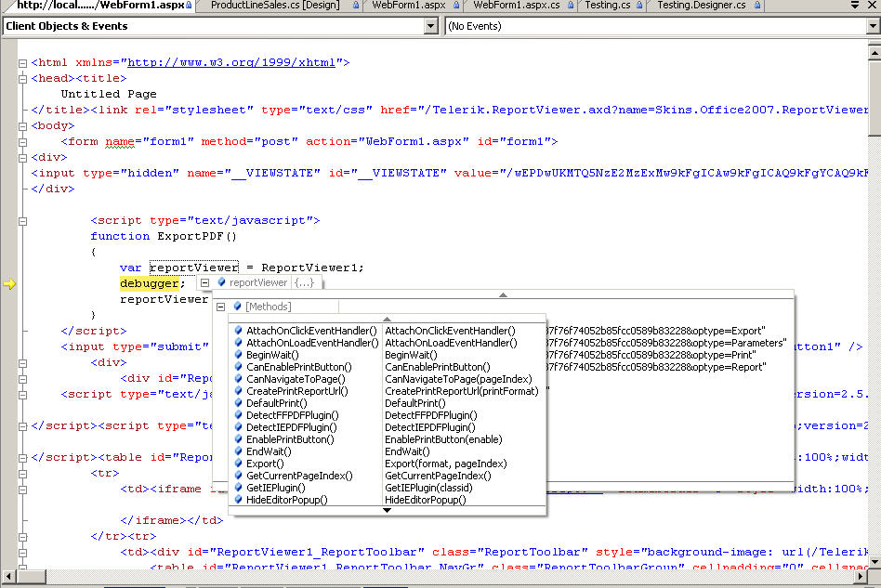Image resolution: width=881 pixels, height=588 pixels.
Task: Click the {...} value of reportViewer datatip
Action: (304, 282)
